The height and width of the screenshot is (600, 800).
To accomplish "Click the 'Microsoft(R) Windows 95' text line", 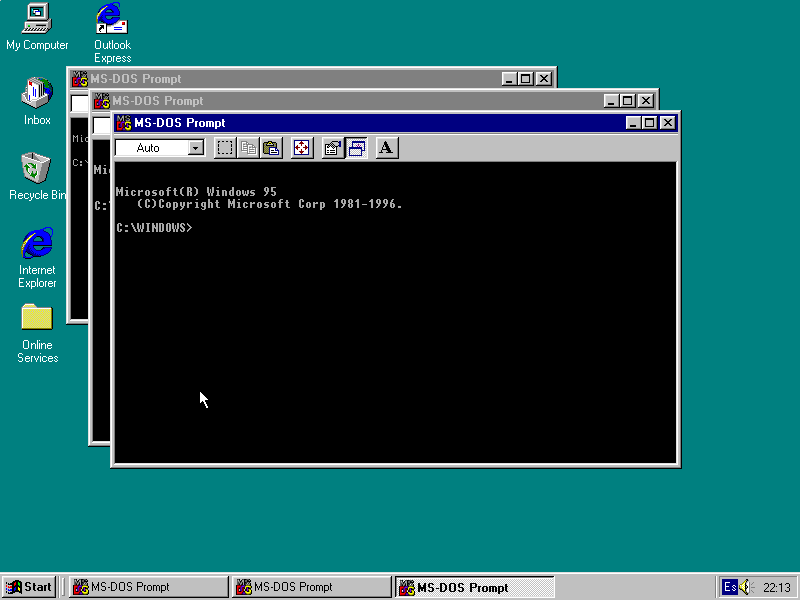I will tap(196, 192).
